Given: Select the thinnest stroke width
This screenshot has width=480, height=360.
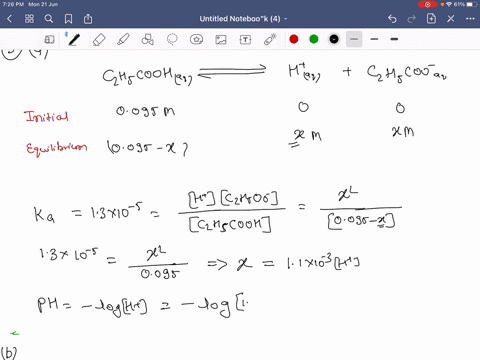Looking at the screenshot, I should pos(354,39).
